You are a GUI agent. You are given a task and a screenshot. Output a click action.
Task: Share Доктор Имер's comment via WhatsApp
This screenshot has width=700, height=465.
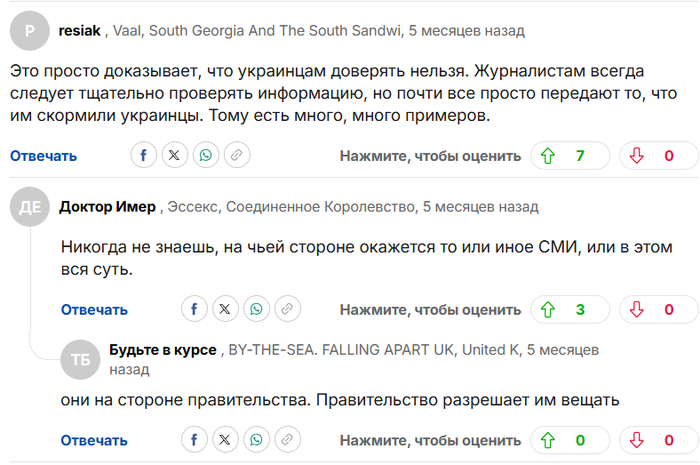(256, 309)
